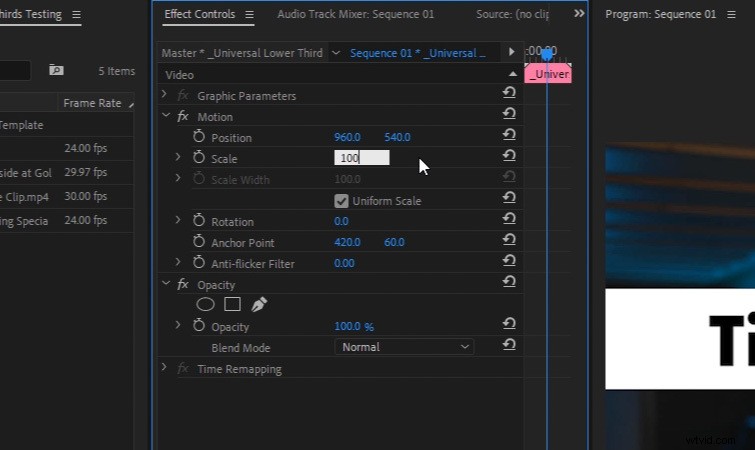Select the 29.97 fps project item row

coord(66,172)
